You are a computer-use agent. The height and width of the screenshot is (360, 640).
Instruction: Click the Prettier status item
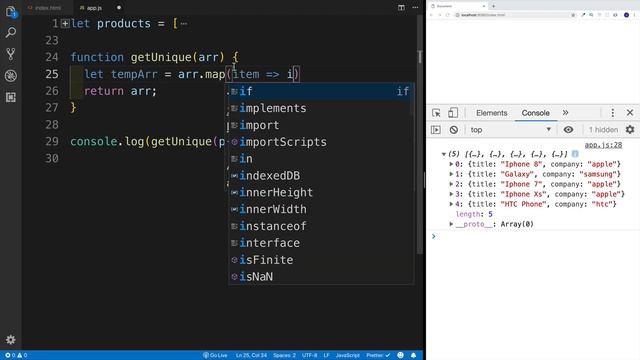tap(378, 355)
